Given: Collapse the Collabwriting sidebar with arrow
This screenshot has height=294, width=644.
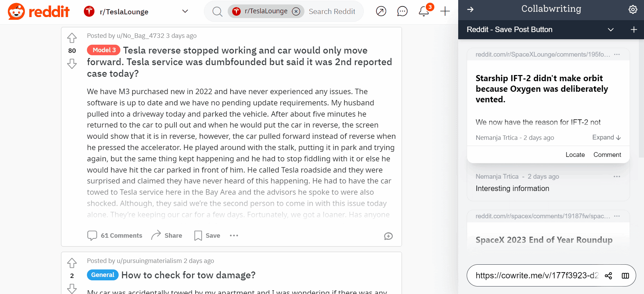Looking at the screenshot, I should pos(470,10).
